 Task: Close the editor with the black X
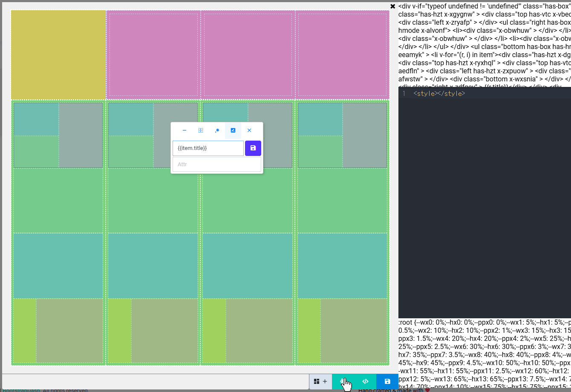tap(392, 6)
